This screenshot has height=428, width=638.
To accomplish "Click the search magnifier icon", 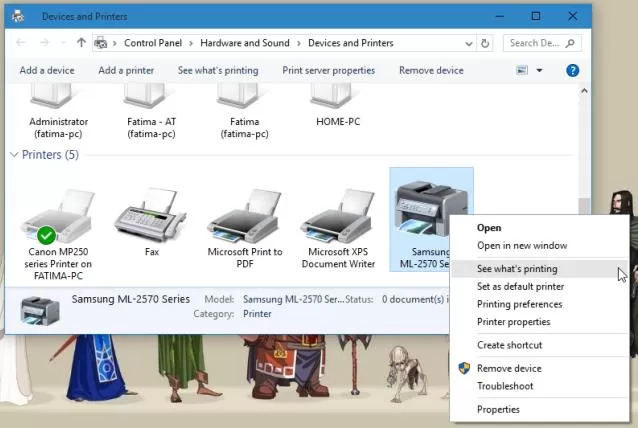I will pyautogui.click(x=570, y=43).
